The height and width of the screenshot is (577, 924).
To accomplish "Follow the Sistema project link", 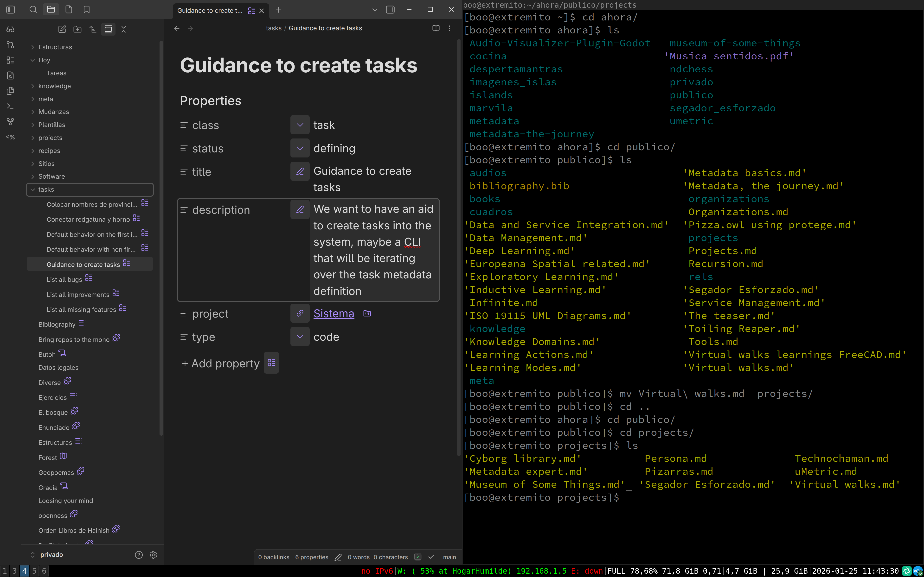I will coord(334,313).
